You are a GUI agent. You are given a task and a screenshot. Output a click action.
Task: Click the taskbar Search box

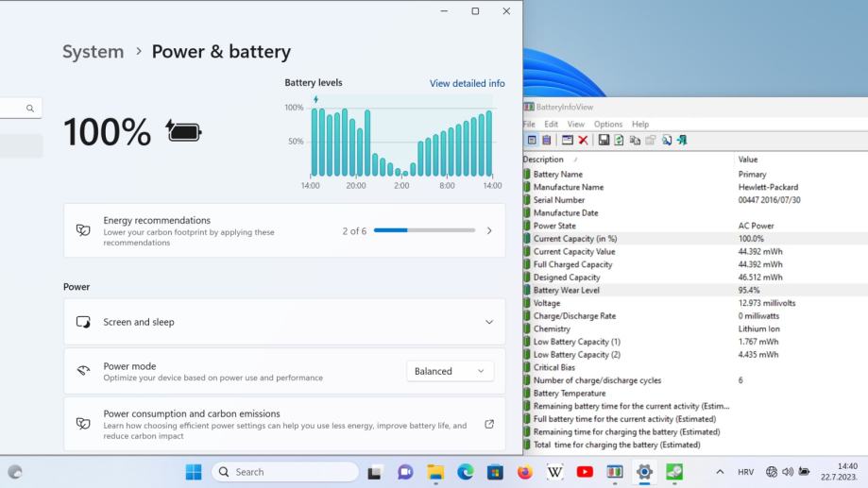(284, 472)
